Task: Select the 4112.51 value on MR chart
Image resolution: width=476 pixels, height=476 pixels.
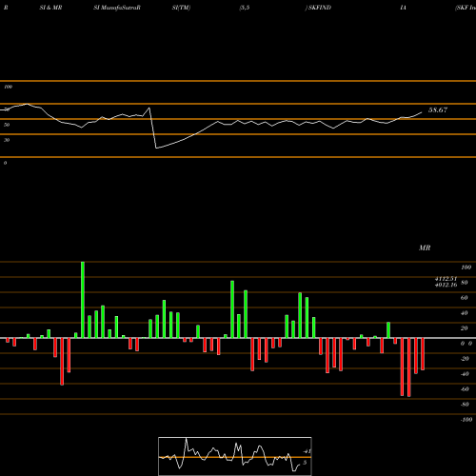Action: point(446,279)
